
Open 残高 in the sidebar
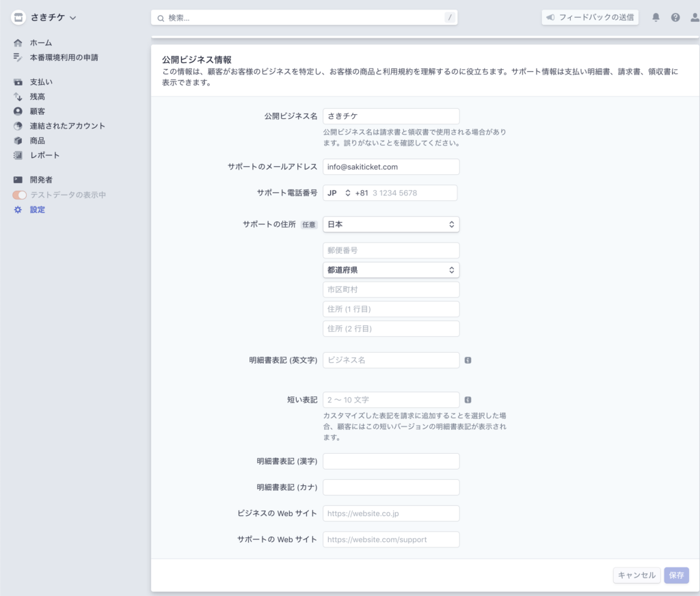click(x=38, y=96)
